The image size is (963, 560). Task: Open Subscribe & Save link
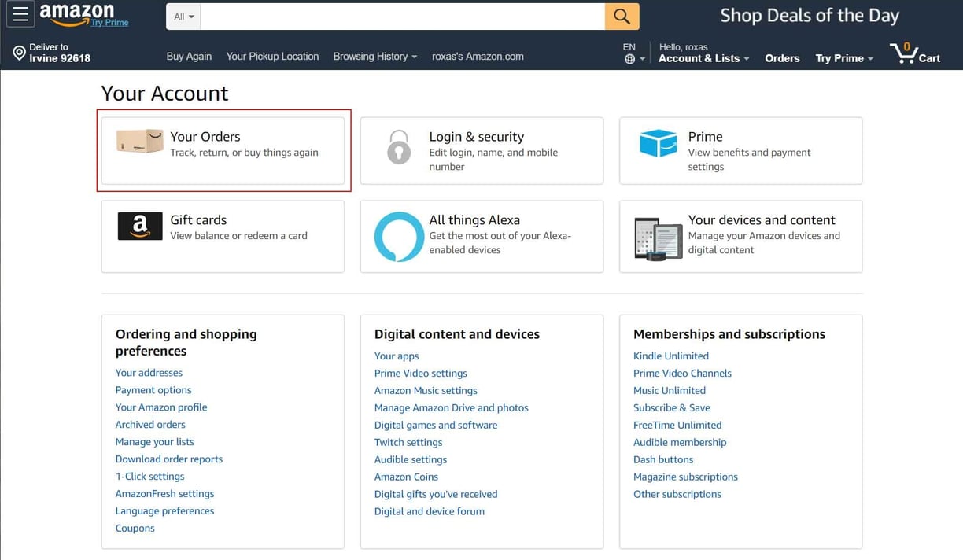(x=672, y=408)
